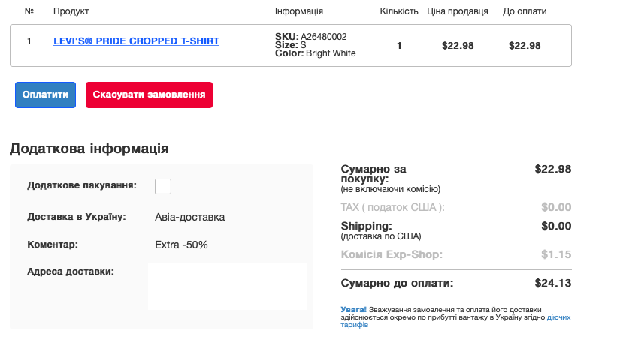620x364 pixels.
Task: Select the Ціна продавця column header
Action: pos(458,11)
